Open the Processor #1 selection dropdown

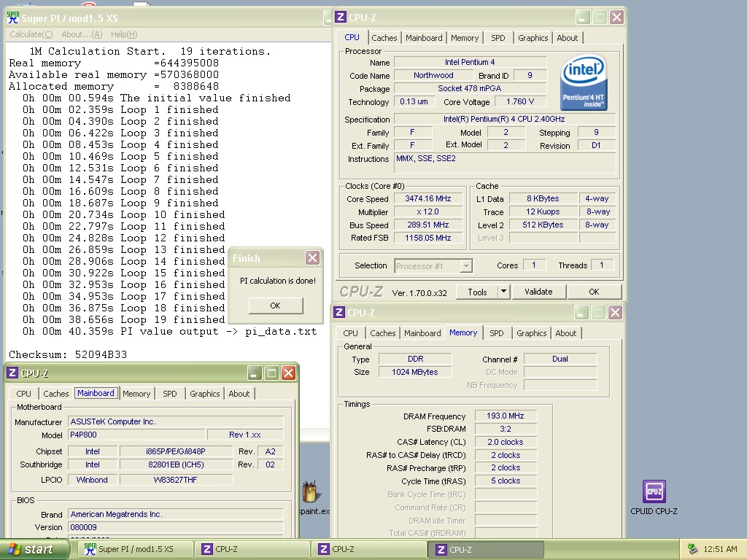click(466, 265)
